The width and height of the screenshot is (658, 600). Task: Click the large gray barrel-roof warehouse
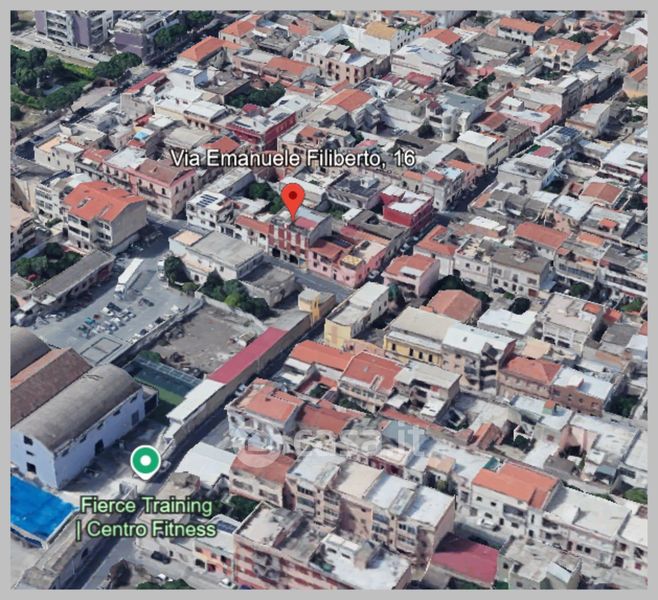[80, 404]
